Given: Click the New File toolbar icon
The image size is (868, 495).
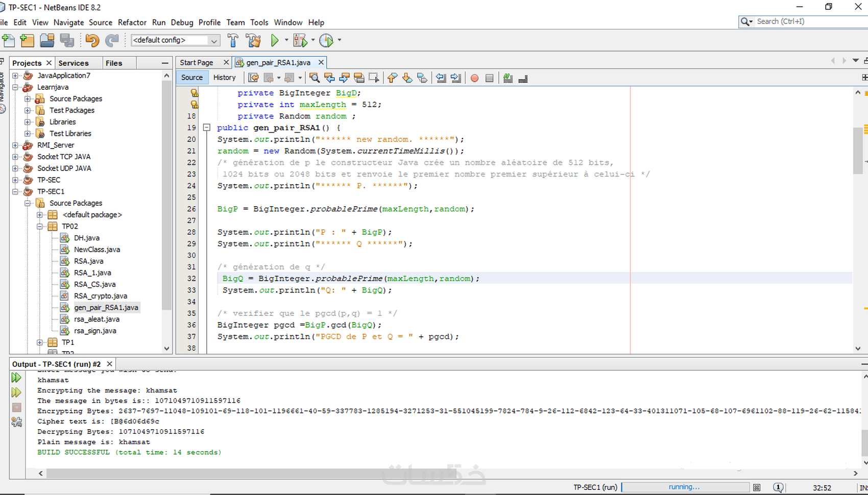Looking at the screenshot, I should click(x=8, y=40).
